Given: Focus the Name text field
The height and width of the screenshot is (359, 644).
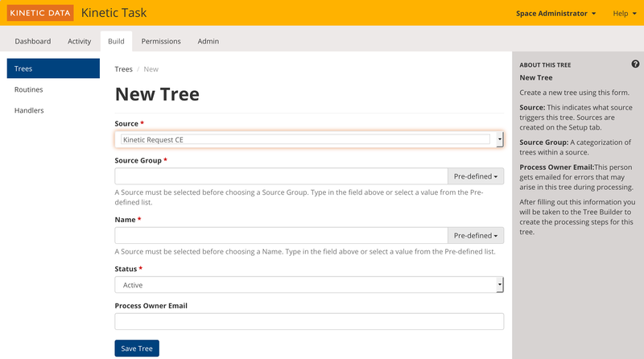Looking at the screenshot, I should coord(281,235).
